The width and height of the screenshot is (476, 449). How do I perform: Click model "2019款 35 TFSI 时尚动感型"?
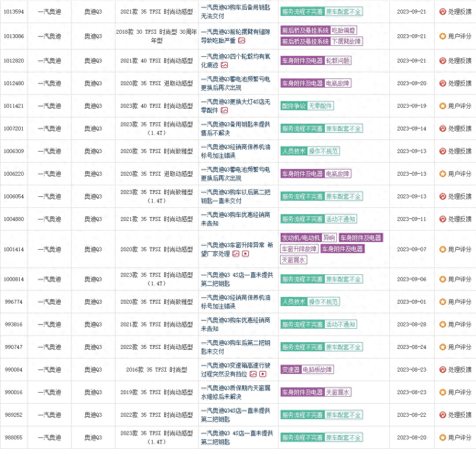tap(156, 392)
